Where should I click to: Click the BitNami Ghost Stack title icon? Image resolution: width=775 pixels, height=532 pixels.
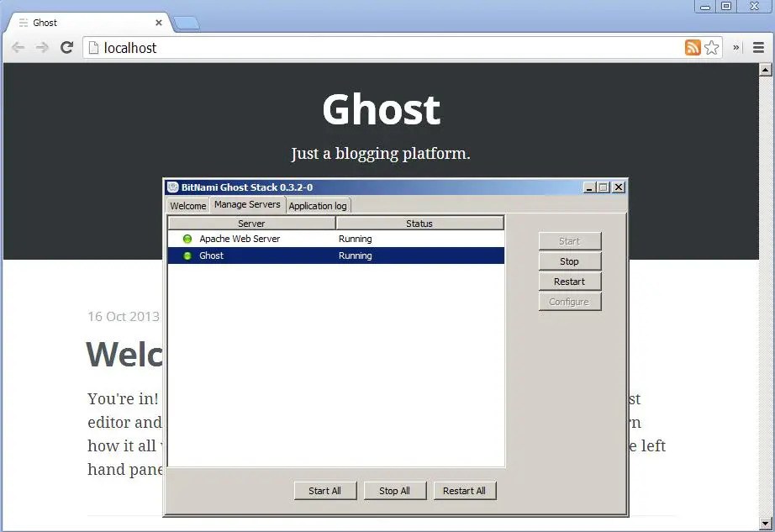[173, 187]
